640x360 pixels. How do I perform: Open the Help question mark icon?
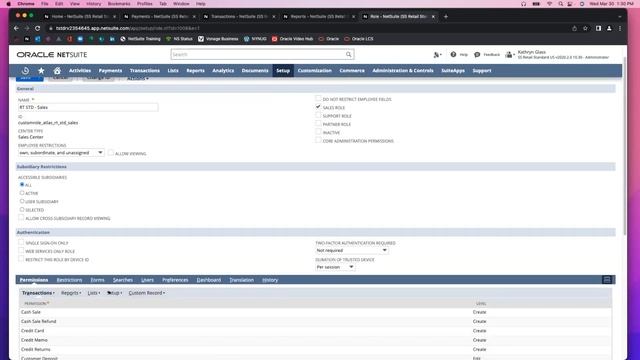point(453,54)
